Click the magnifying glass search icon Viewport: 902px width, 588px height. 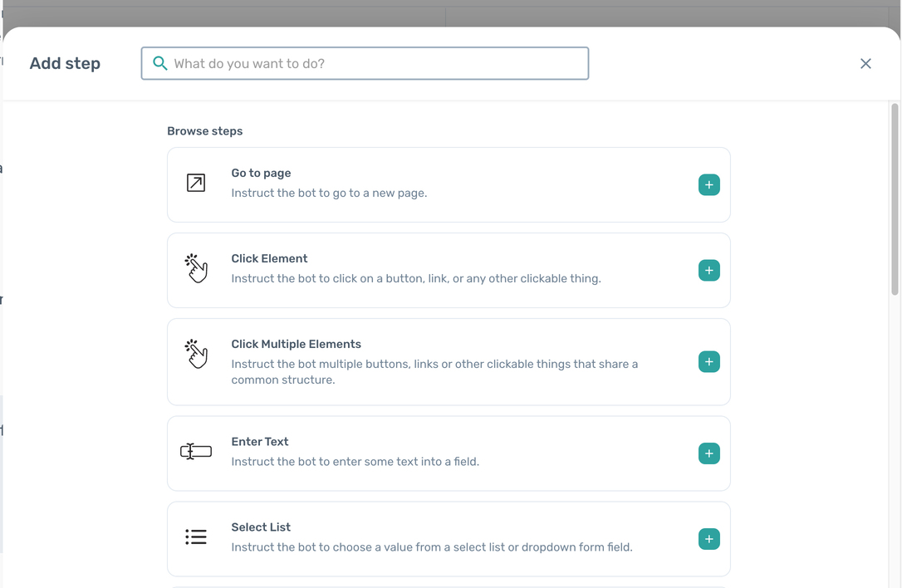click(160, 63)
